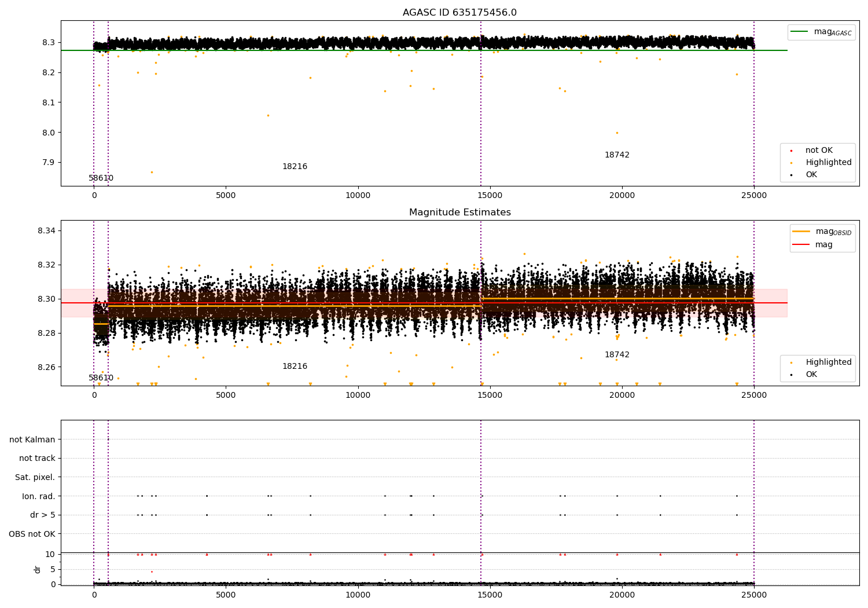The width and height of the screenshot is (868, 608).
Task: Click the green line swatch in top legend
Action: (800, 32)
